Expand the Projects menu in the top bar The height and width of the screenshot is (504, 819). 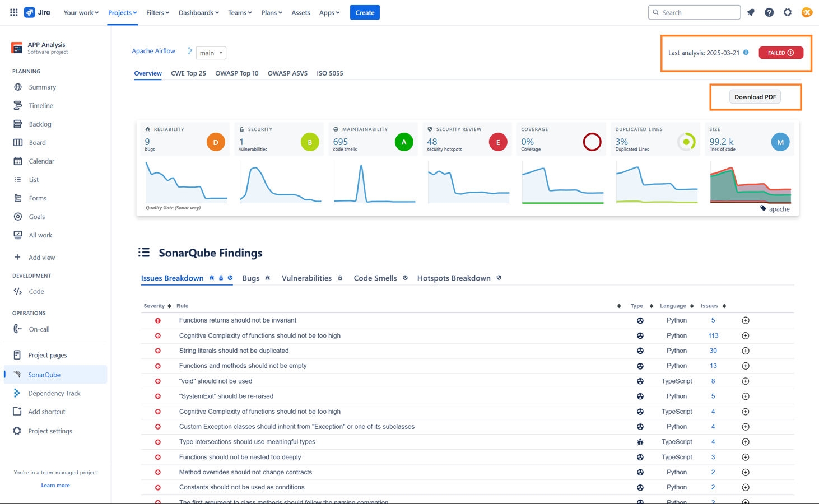click(122, 12)
